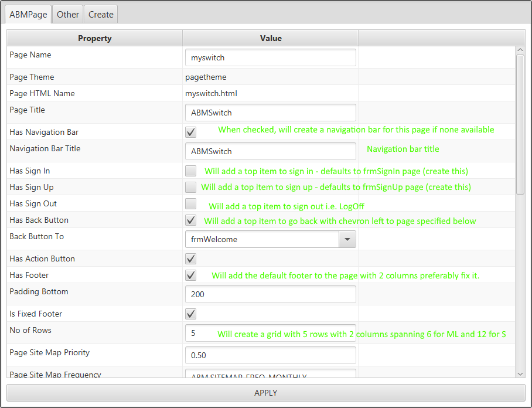Open the Other tab
532x408 pixels.
[68, 15]
